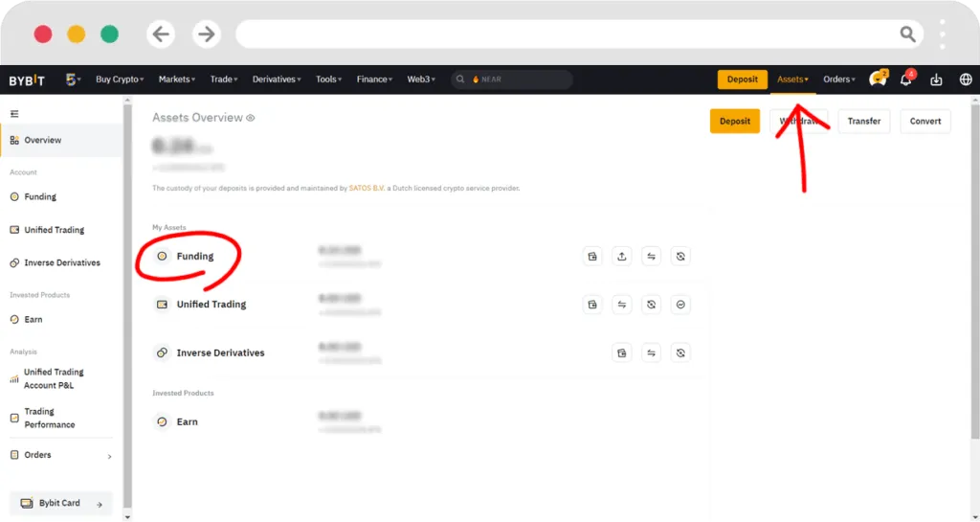Click the Transfer button
Screen dimensions: 980x522
coord(864,122)
